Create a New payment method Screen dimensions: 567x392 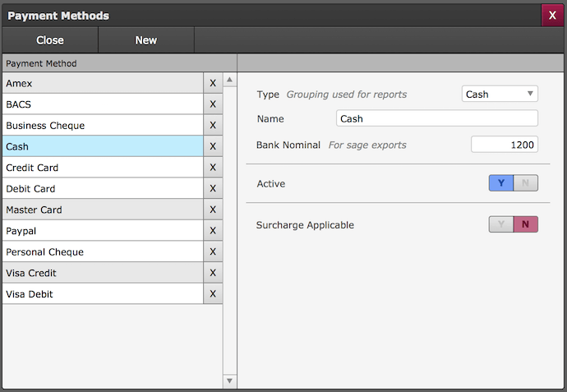[145, 40]
